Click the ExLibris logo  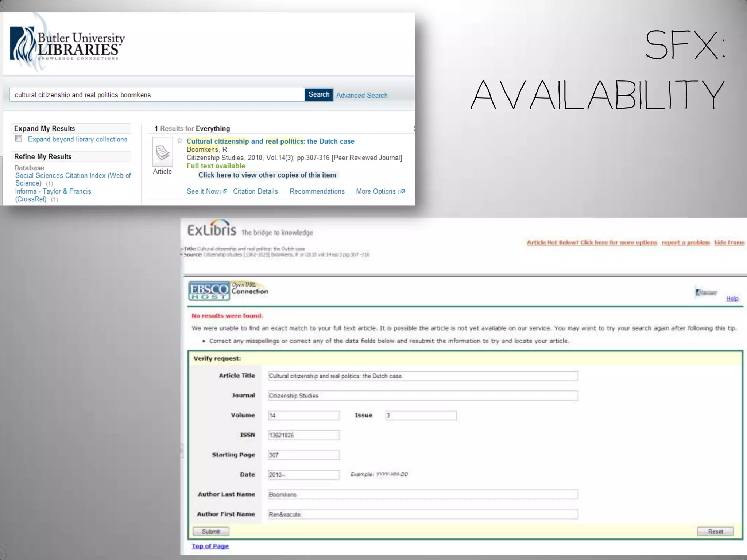212,229
